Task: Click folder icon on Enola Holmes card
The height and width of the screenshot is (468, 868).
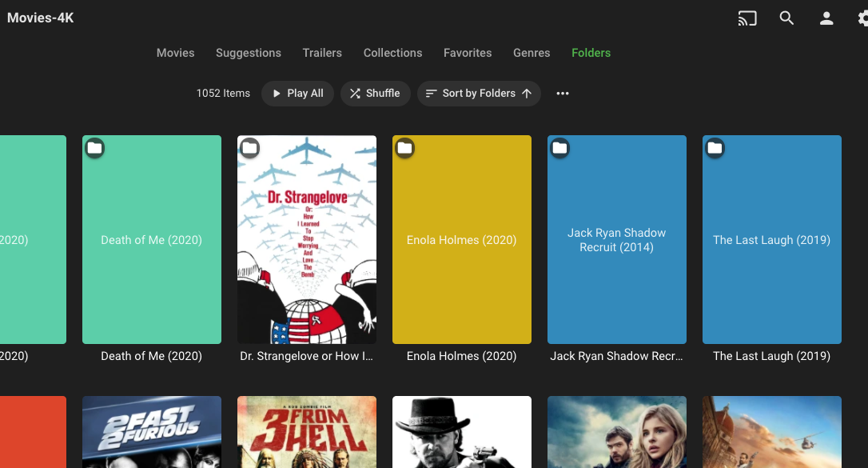Action: coord(404,148)
